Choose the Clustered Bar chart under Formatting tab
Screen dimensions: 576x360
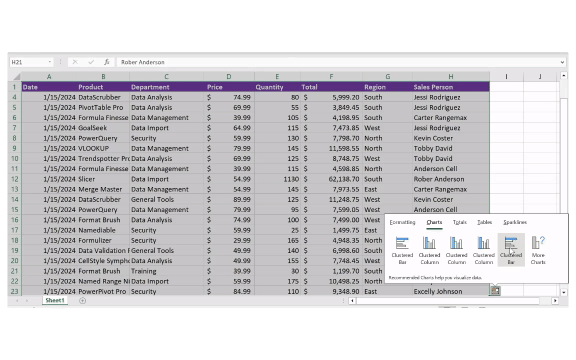pyautogui.click(x=402, y=250)
